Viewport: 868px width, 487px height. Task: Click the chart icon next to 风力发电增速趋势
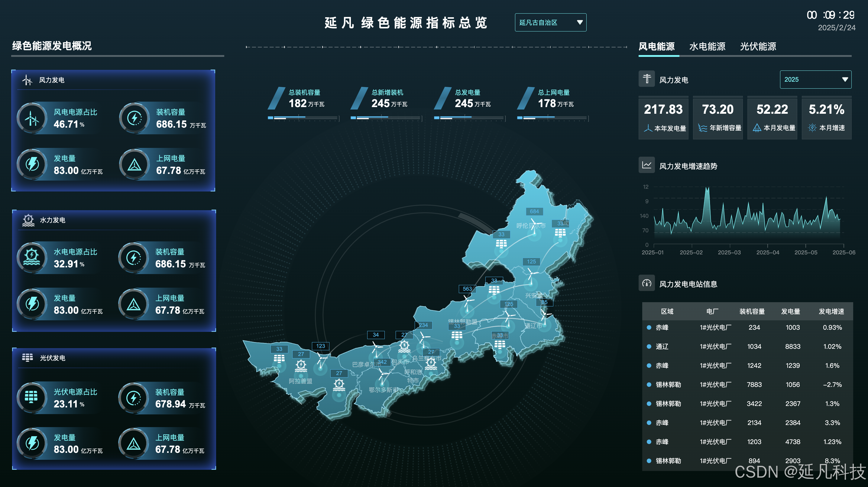point(646,165)
